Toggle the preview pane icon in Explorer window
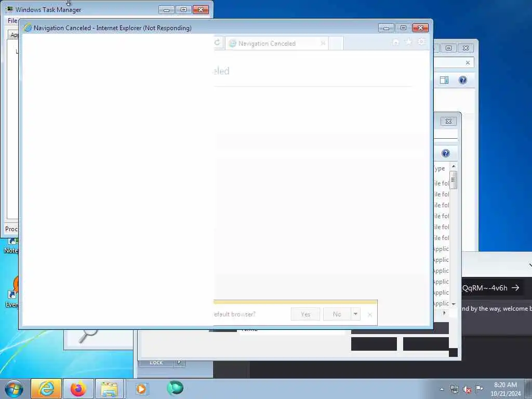The image size is (532, 399). point(444,80)
